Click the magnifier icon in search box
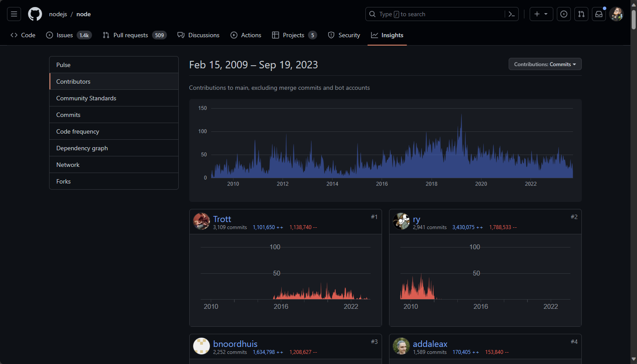The height and width of the screenshot is (364, 637). [372, 14]
